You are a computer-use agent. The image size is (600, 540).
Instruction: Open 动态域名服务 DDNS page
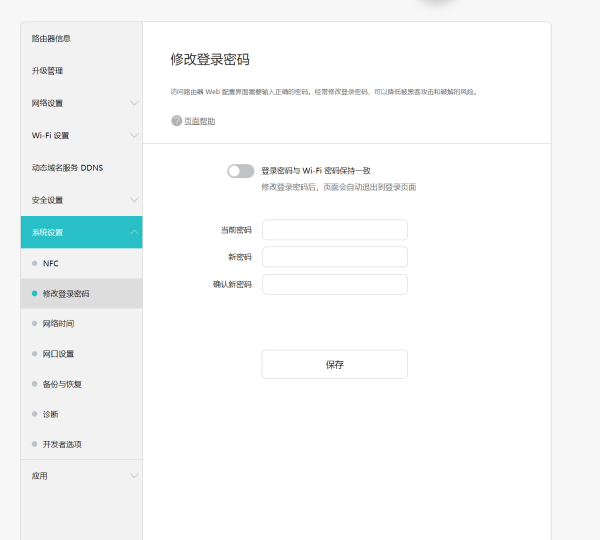[67, 167]
